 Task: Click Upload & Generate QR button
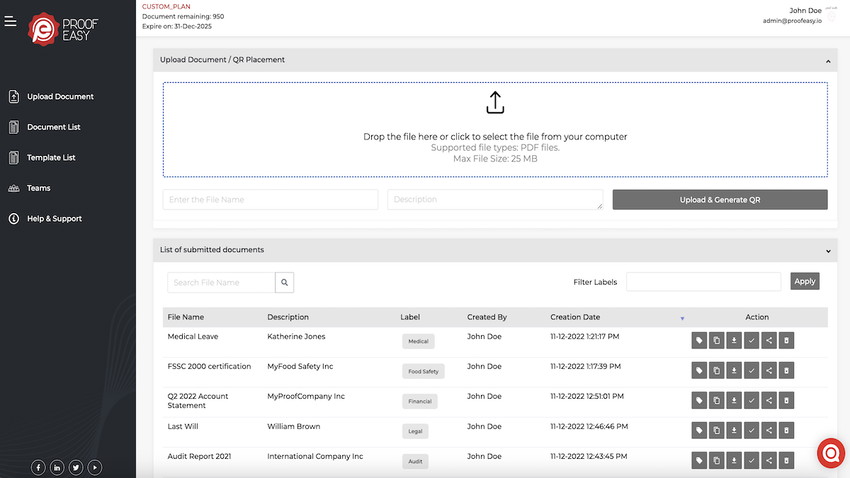click(720, 199)
